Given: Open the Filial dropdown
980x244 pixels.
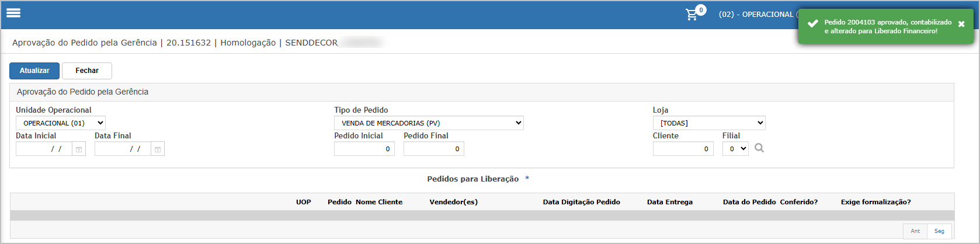Looking at the screenshot, I should (735, 149).
